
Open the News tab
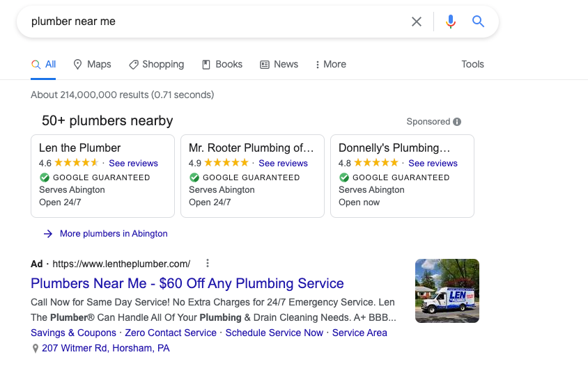pos(279,65)
